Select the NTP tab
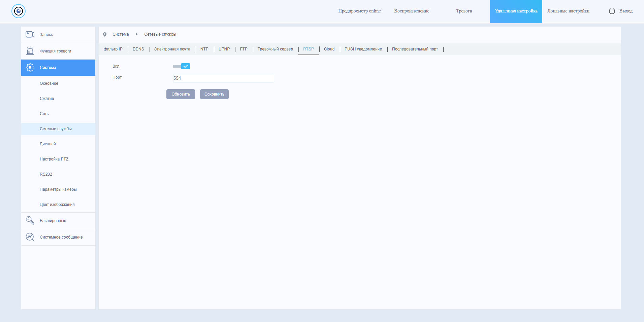This screenshot has height=322, width=644. pos(204,49)
